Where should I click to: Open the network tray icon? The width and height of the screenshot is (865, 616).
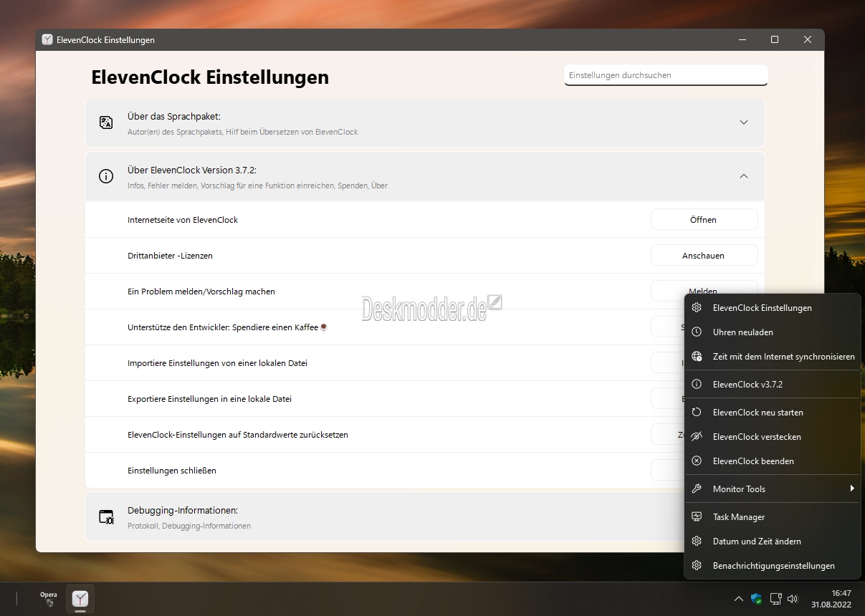[775, 599]
